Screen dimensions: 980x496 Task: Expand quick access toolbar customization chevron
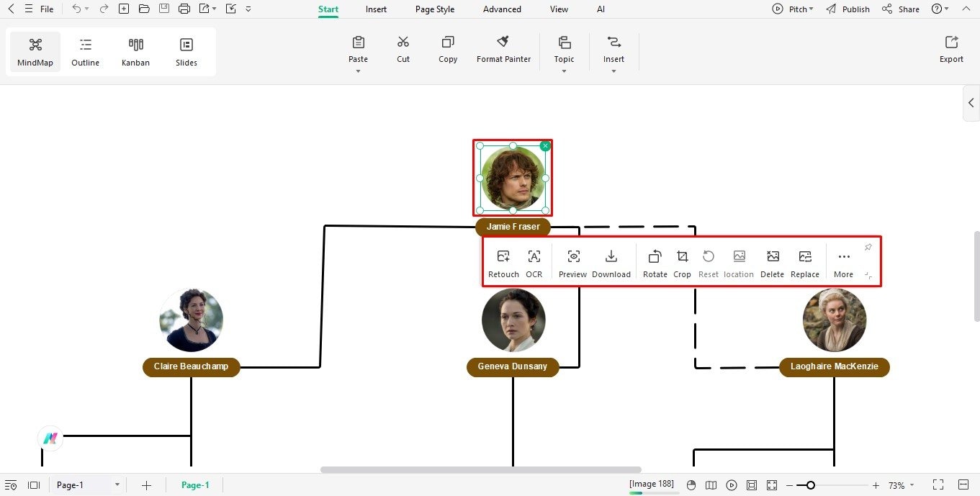(248, 9)
